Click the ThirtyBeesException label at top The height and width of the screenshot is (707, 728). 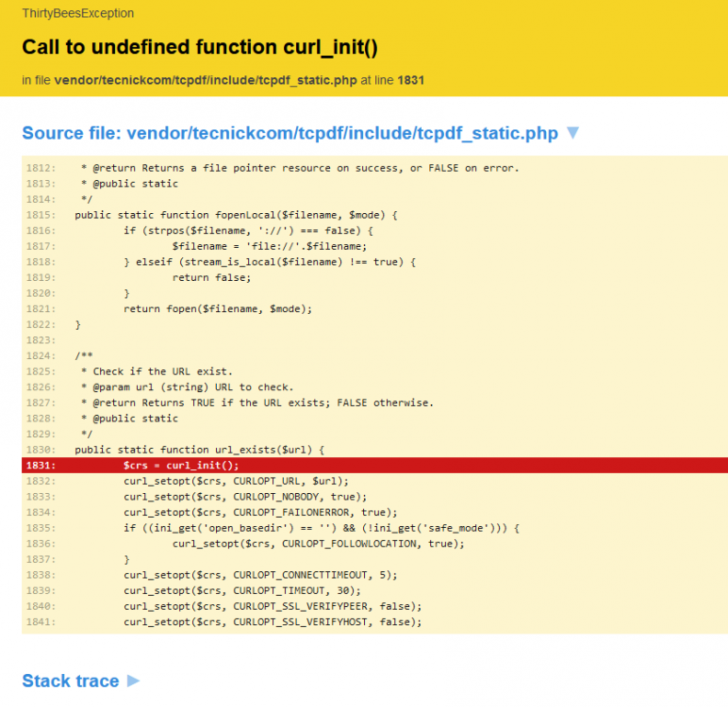78,13
